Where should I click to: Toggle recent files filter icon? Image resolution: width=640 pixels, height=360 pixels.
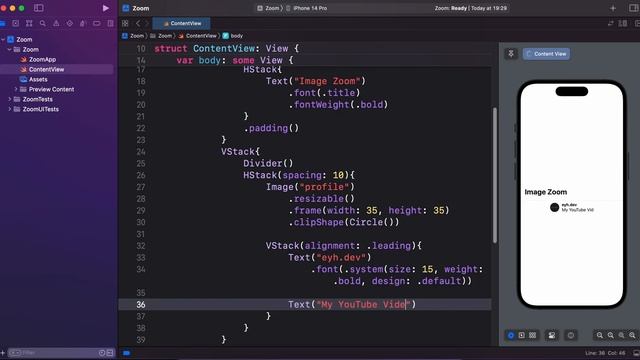pos(102,353)
